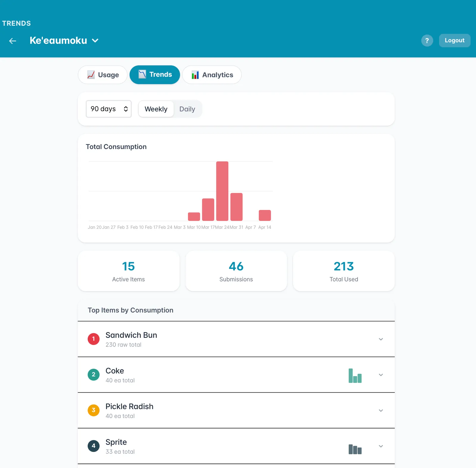The width and height of the screenshot is (476, 468).
Task: Expand the Pickle Radish row chevron
Action: (381, 411)
